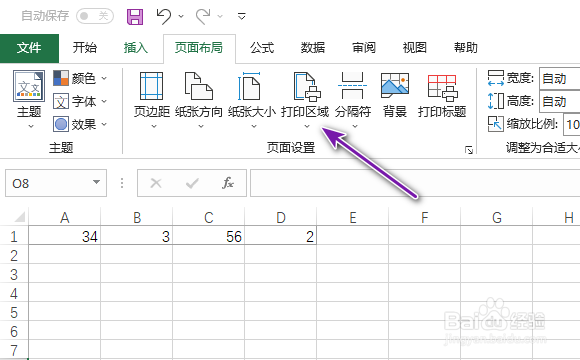This screenshot has width=580, height=360.
Task: Click the 背景 Background icon
Action: 395,85
